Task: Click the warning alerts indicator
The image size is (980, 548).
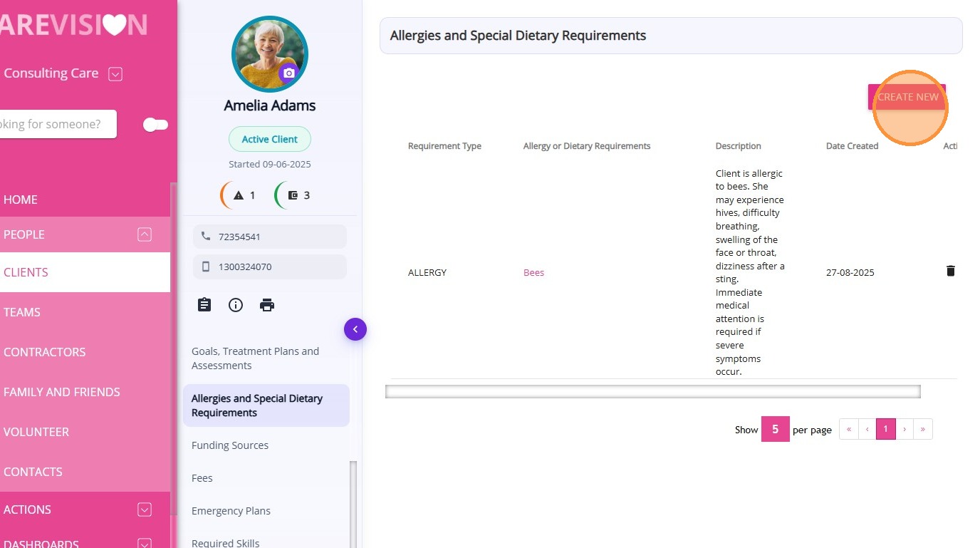Action: pyautogui.click(x=239, y=195)
